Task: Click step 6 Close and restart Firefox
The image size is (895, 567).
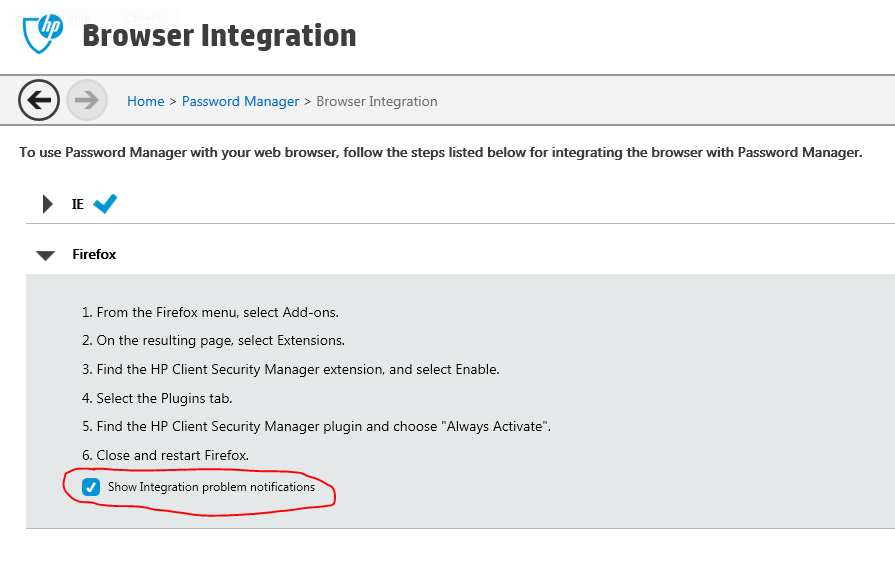Action: [166, 455]
